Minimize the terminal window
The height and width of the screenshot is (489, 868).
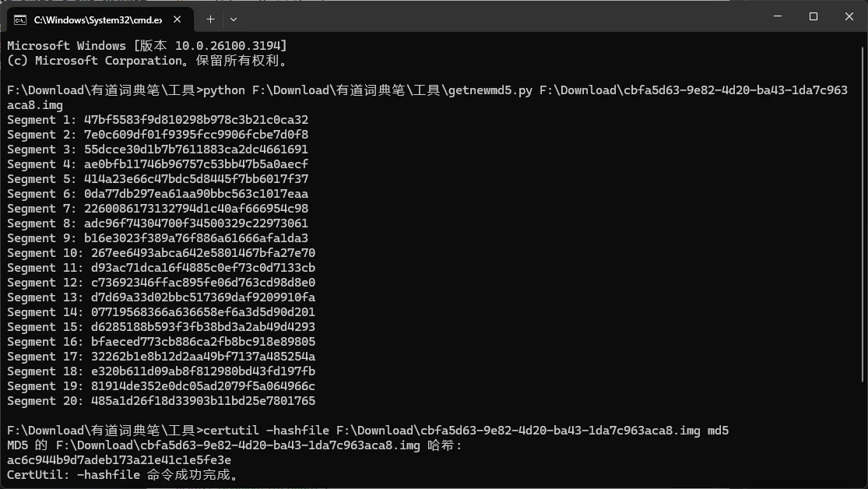(x=778, y=16)
